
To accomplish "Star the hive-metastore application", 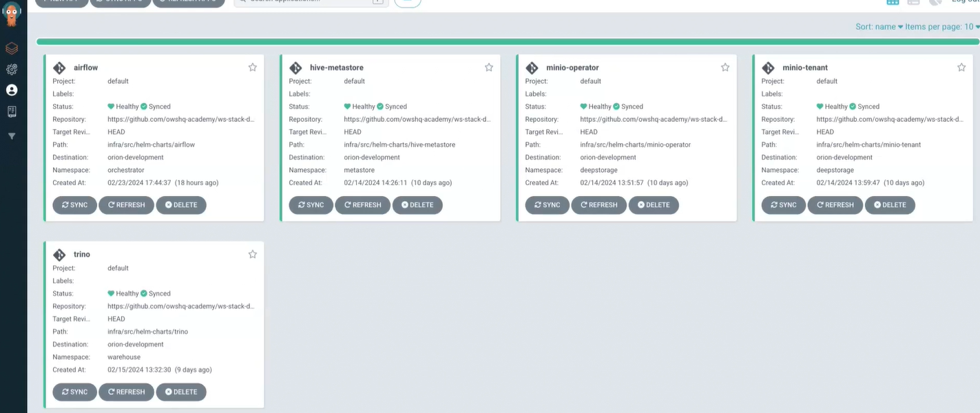I will coord(489,67).
